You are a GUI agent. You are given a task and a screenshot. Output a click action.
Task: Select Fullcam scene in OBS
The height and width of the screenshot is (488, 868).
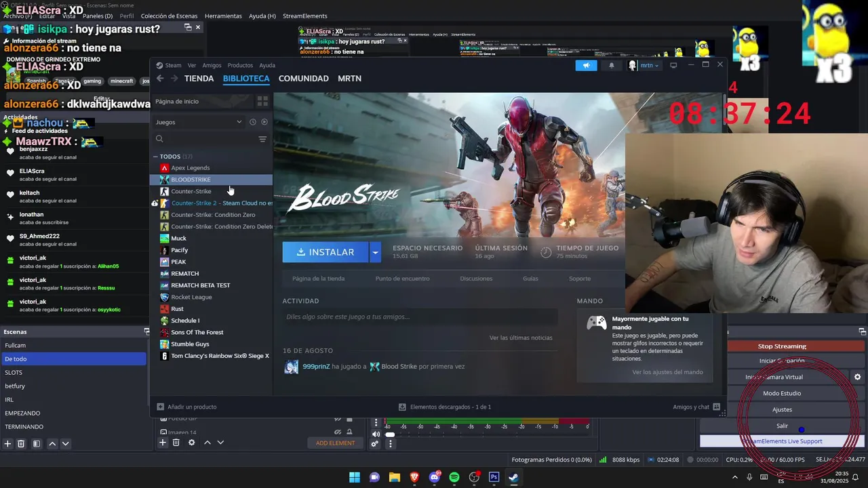coord(73,346)
